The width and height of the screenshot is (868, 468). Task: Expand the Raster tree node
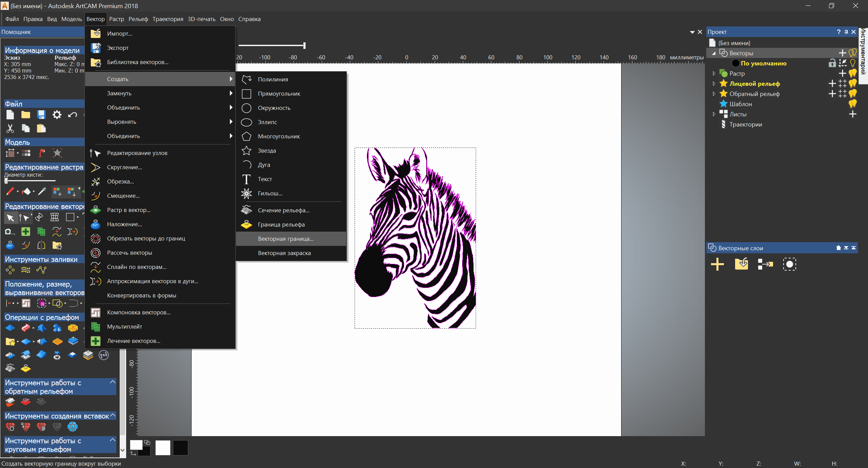(714, 73)
